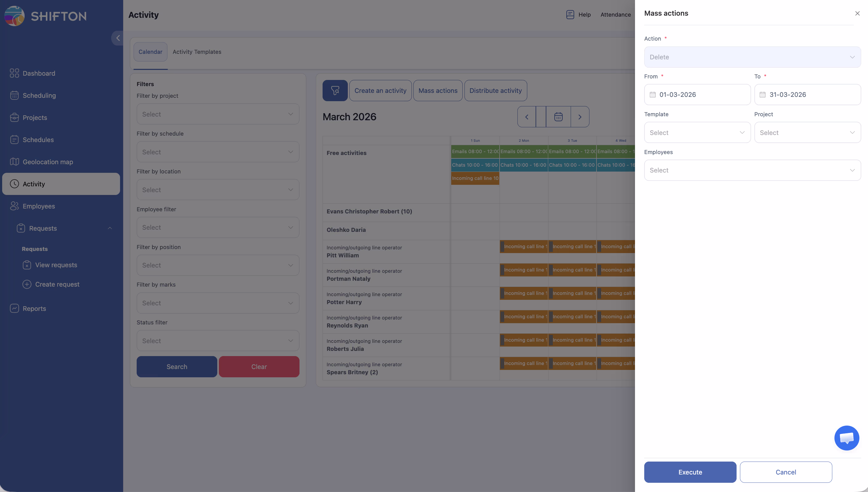
Task: Expand the Template select dropdown
Action: (x=697, y=133)
